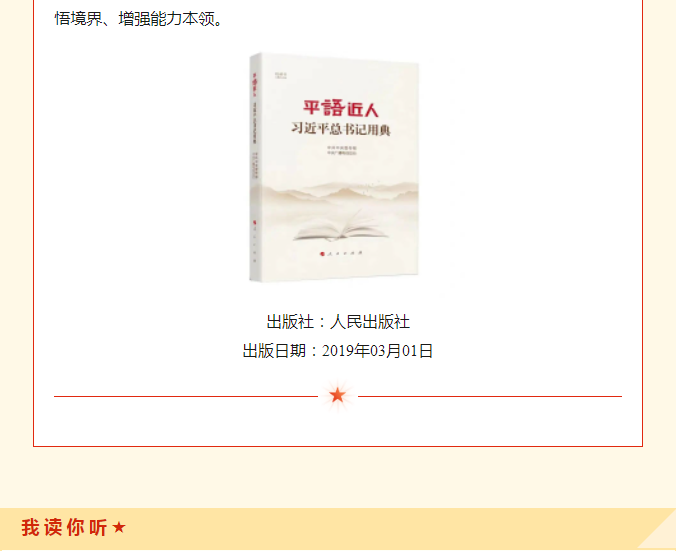Viewport: 676px width, 551px height.
Task: Click the publisher logo on book cover bottom
Action: (341, 253)
